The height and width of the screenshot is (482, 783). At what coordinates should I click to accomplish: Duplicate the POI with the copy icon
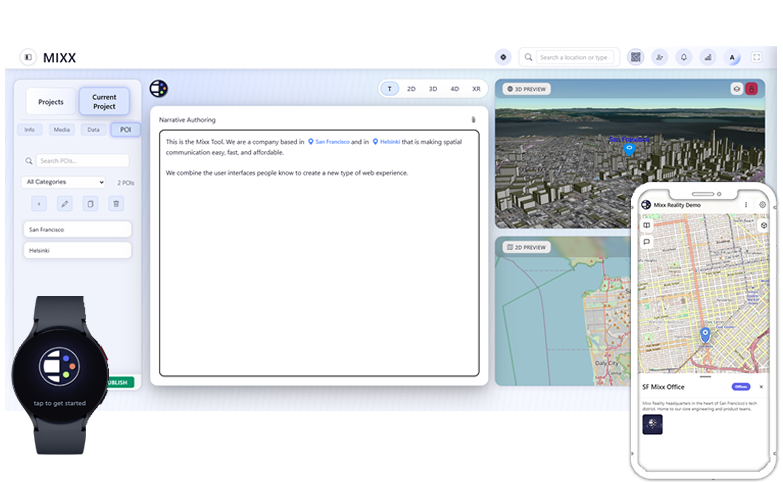pos(90,203)
